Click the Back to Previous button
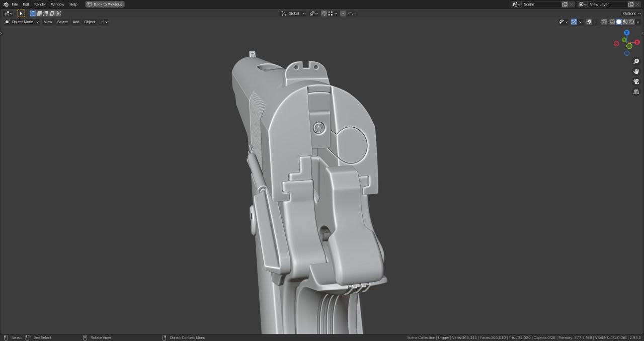 pyautogui.click(x=105, y=4)
